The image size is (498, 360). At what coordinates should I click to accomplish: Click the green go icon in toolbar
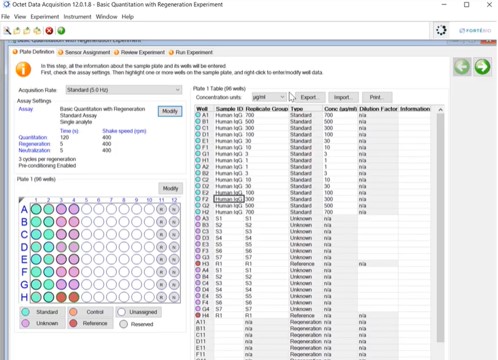61,31
